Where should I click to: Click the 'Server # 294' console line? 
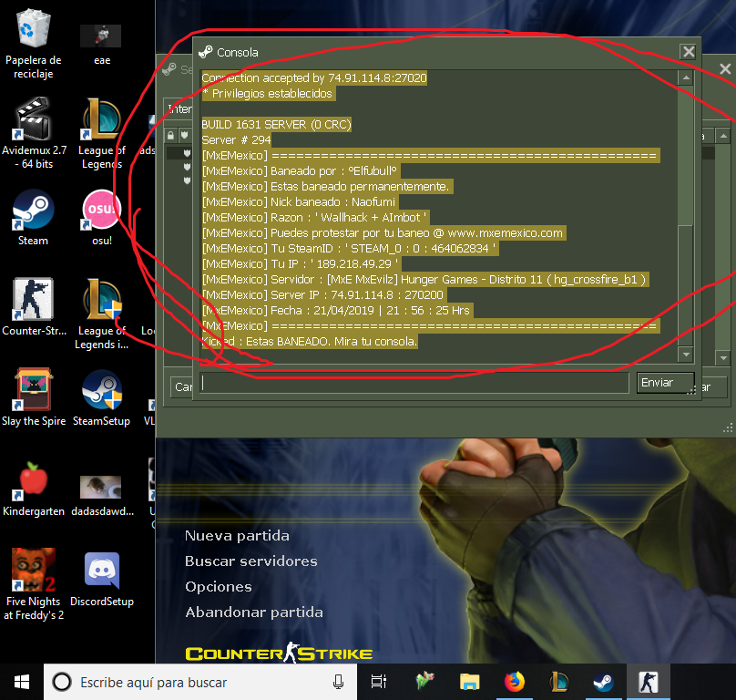(x=236, y=140)
